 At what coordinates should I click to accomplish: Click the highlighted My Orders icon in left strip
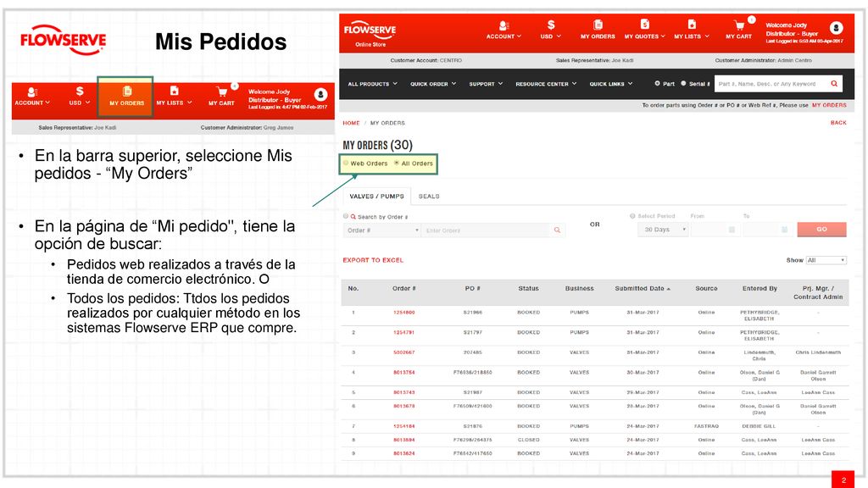127,91
